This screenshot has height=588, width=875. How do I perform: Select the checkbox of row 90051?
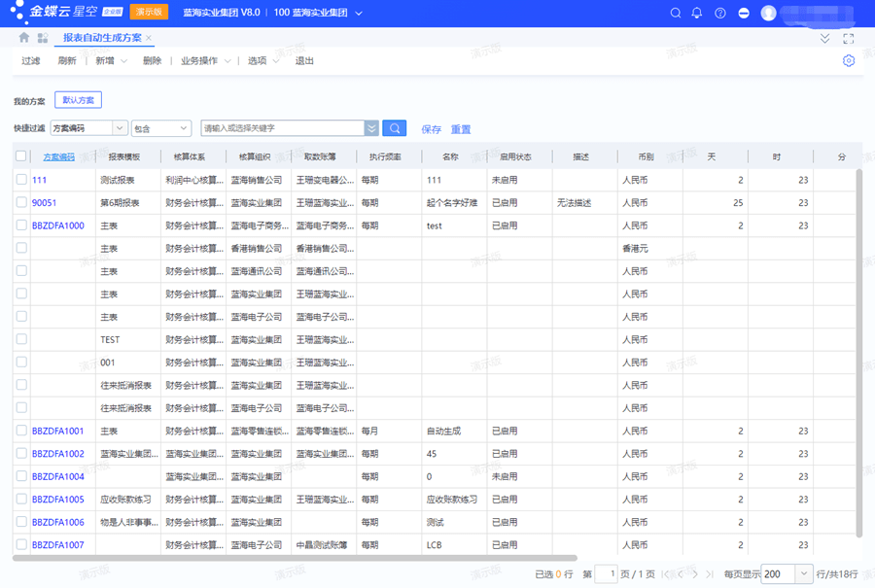(21, 202)
